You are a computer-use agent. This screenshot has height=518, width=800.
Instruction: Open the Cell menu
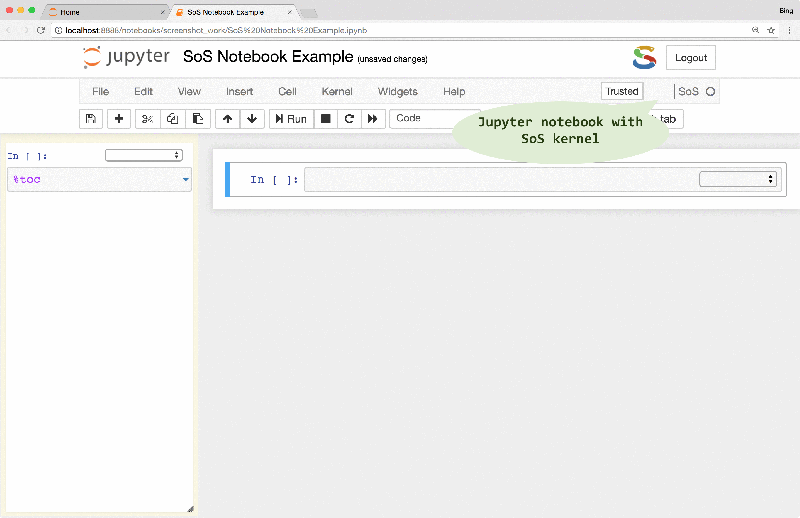pyautogui.click(x=287, y=91)
